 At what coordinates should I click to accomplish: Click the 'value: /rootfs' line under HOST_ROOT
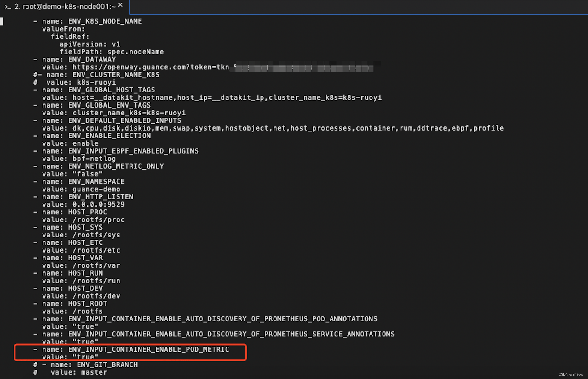pyautogui.click(x=72, y=311)
